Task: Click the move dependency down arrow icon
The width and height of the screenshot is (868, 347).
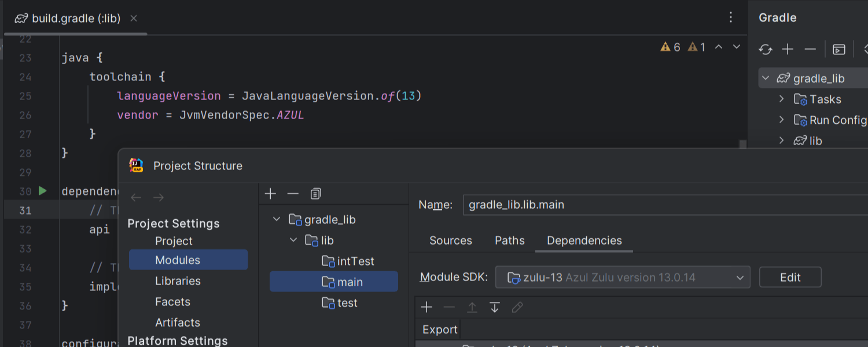Action: (495, 307)
